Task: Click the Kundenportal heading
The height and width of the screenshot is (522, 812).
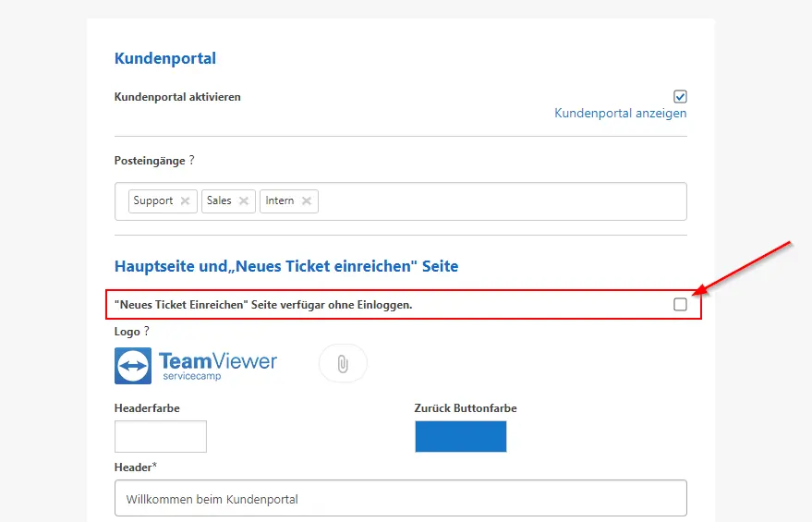Action: click(x=165, y=58)
